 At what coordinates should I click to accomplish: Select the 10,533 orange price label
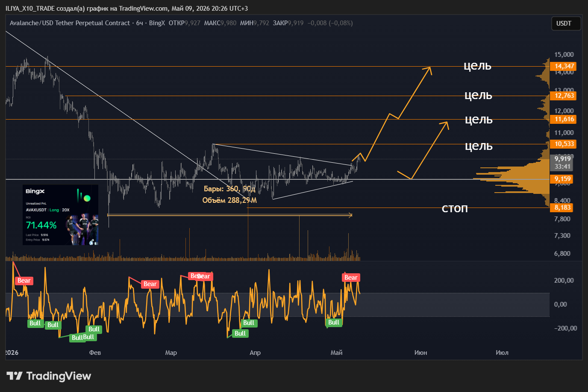[564, 144]
